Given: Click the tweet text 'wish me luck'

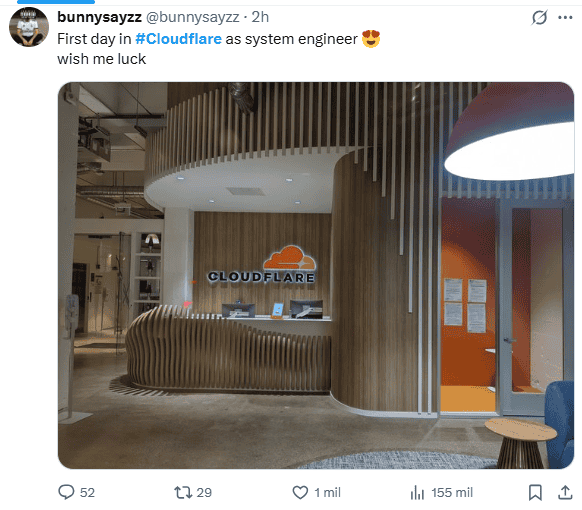Looking at the screenshot, I should click(x=101, y=59).
